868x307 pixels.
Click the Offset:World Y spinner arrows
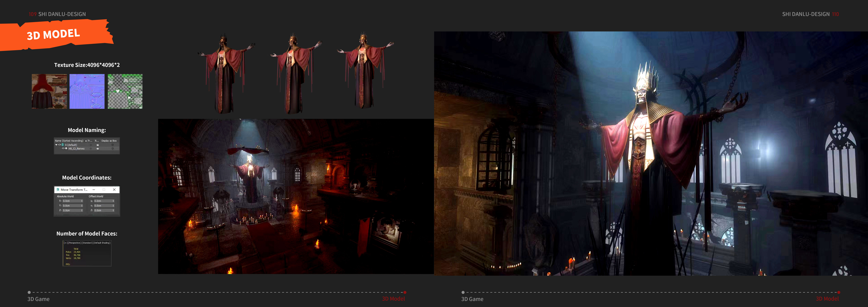(x=113, y=206)
